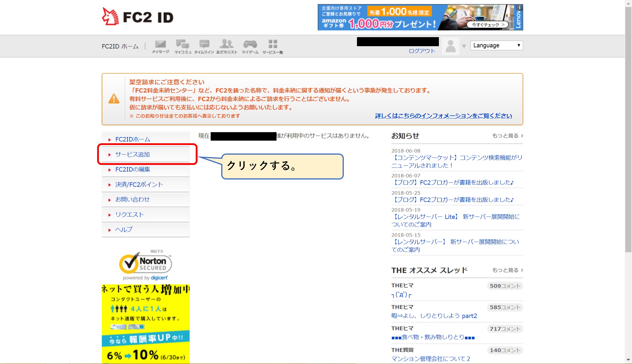Open the avatar dropdown arrow

tap(464, 46)
